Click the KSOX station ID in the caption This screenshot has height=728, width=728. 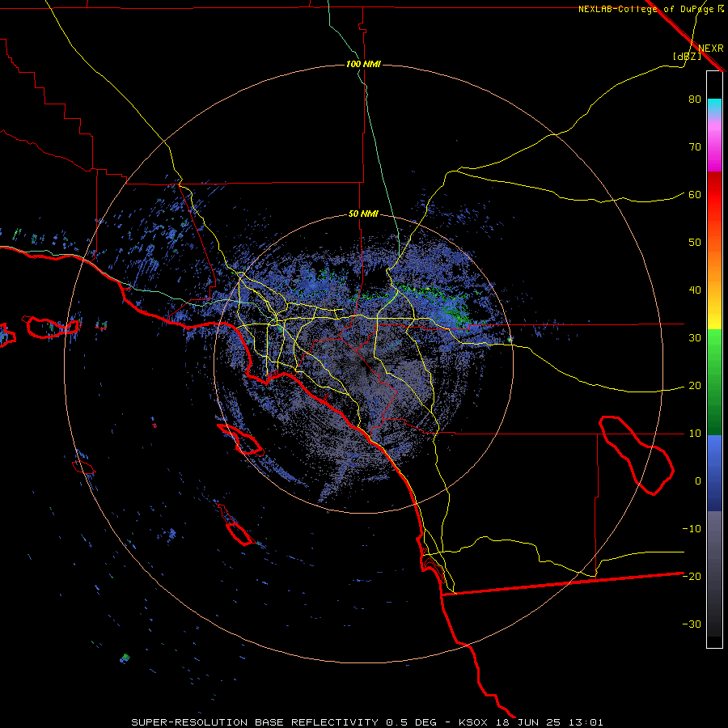click(x=476, y=722)
